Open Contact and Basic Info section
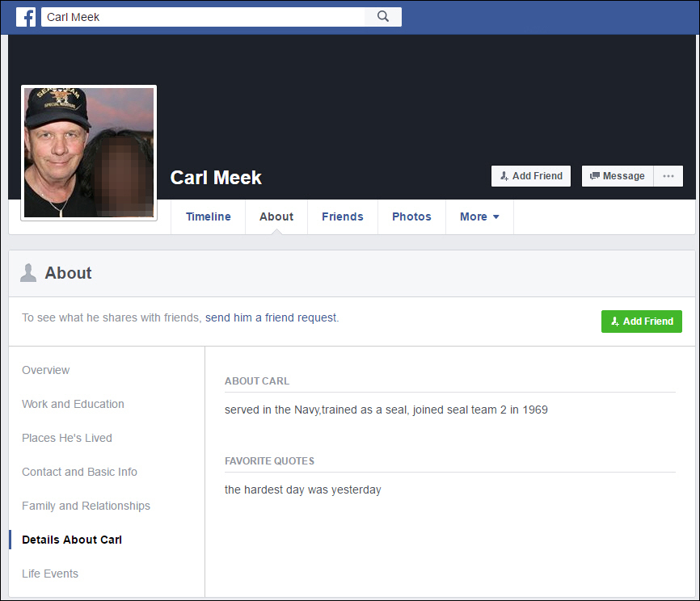Screen dimensions: 700x601 [x=79, y=472]
